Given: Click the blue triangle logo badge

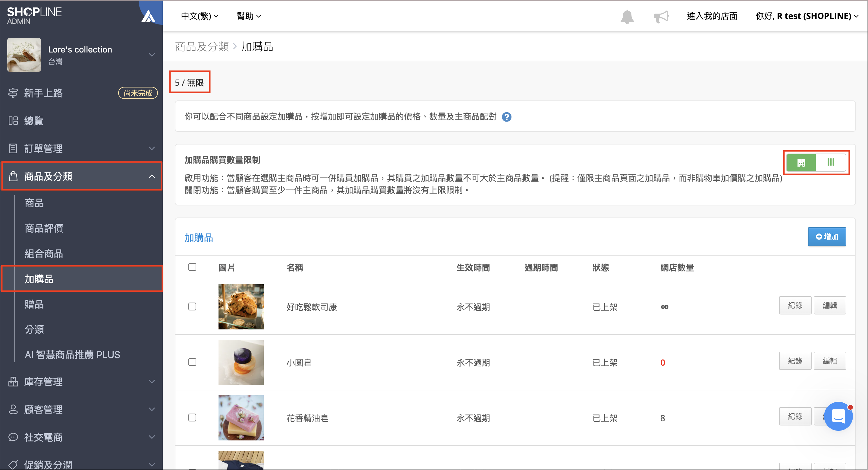Looking at the screenshot, I should [148, 16].
